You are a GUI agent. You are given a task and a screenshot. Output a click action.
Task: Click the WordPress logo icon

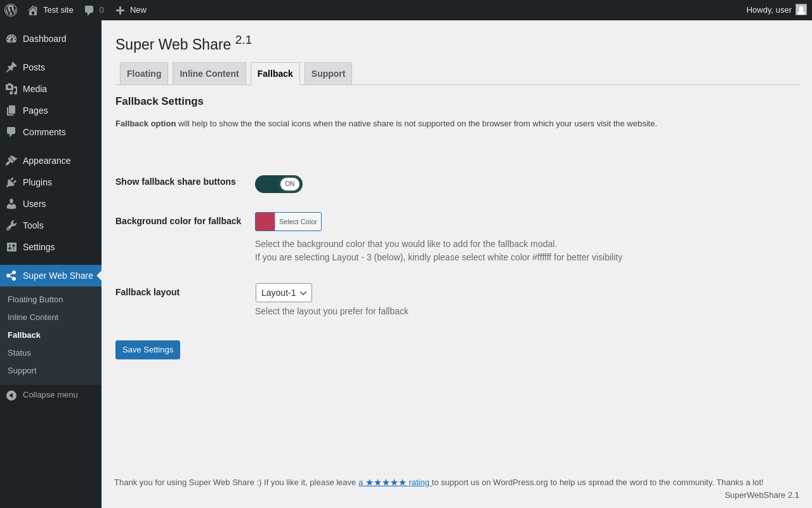point(11,10)
